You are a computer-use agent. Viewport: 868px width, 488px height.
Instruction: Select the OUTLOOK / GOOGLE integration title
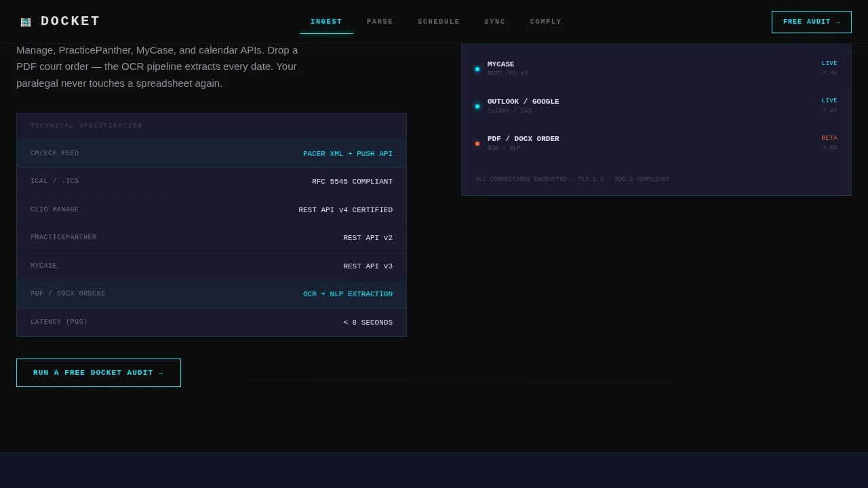[x=524, y=102]
